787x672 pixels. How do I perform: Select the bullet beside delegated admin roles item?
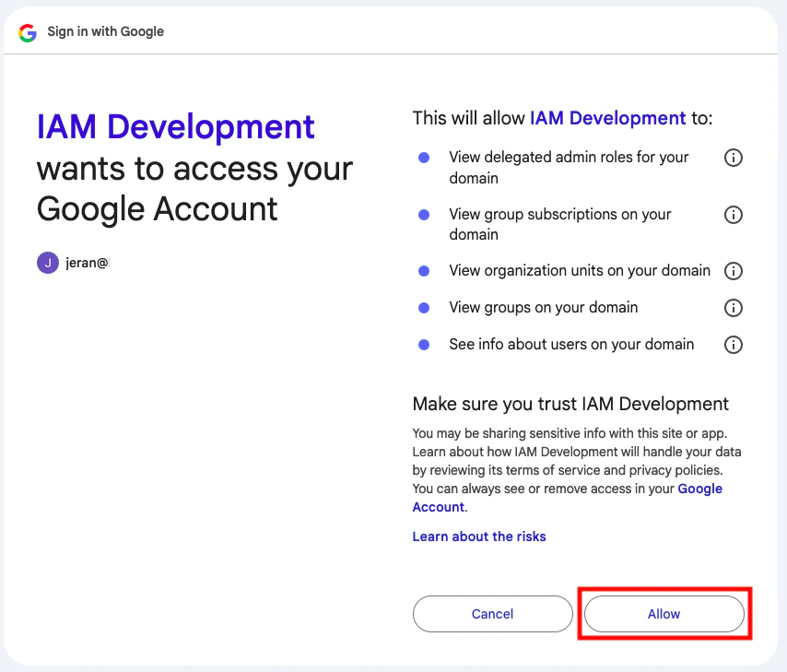click(x=423, y=158)
